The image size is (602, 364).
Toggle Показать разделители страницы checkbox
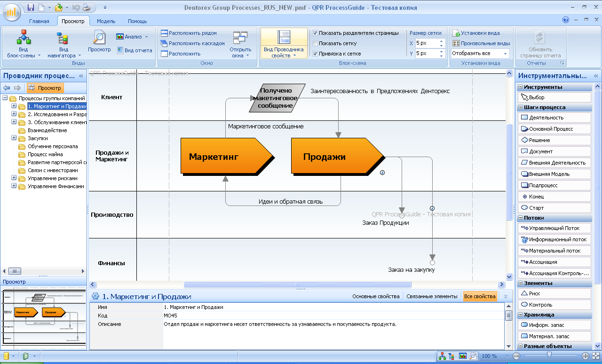(316, 33)
